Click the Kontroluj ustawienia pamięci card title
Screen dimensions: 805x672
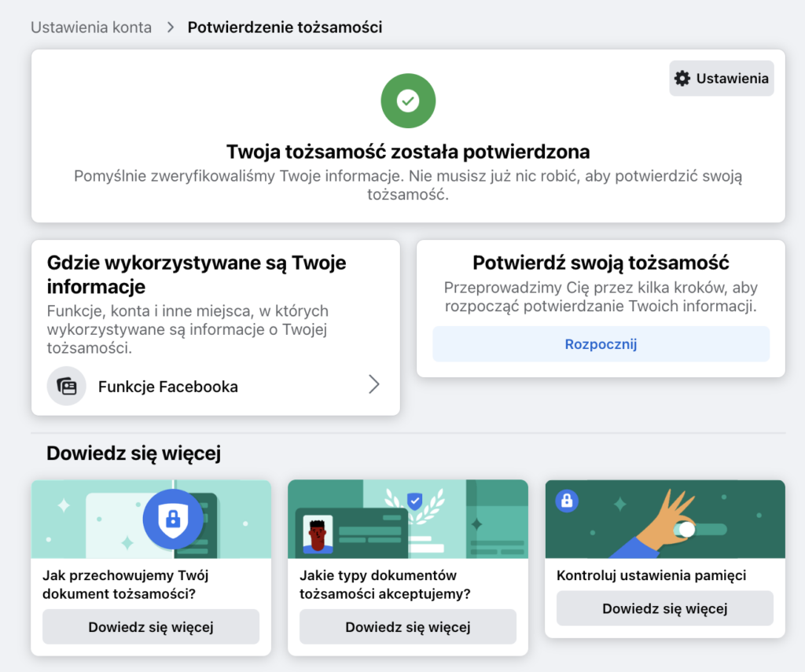click(651, 575)
